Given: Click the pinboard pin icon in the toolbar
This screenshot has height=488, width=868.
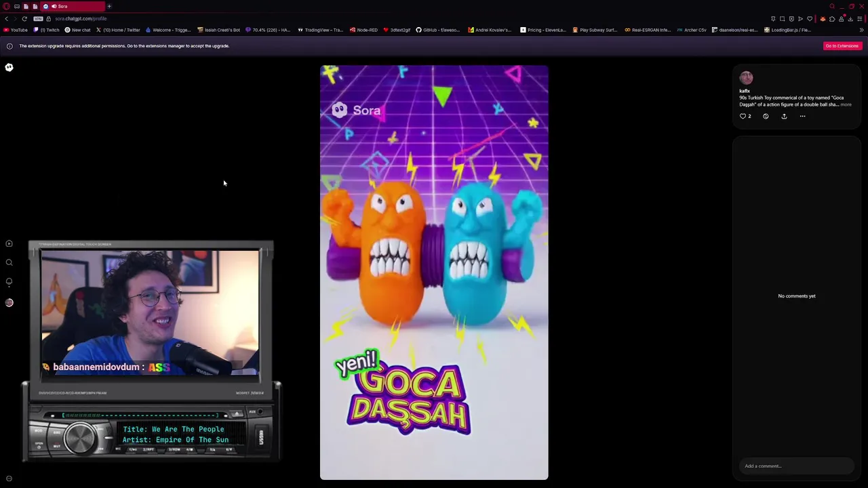Looking at the screenshot, I should tap(773, 19).
